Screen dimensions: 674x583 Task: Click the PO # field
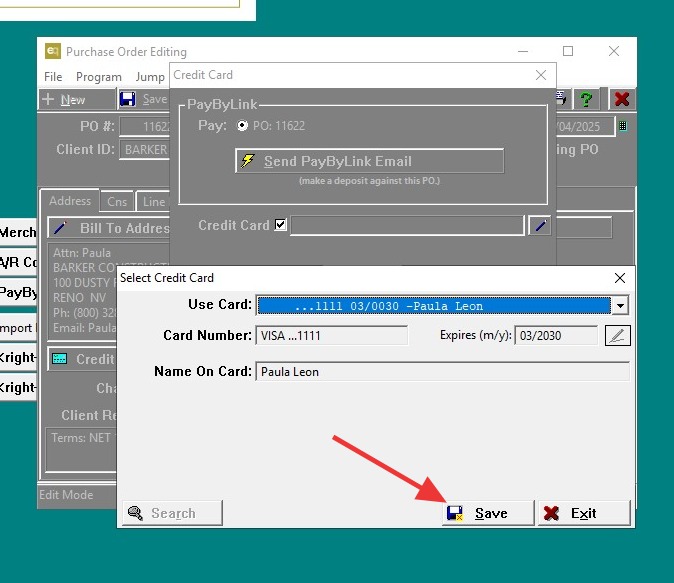click(145, 126)
